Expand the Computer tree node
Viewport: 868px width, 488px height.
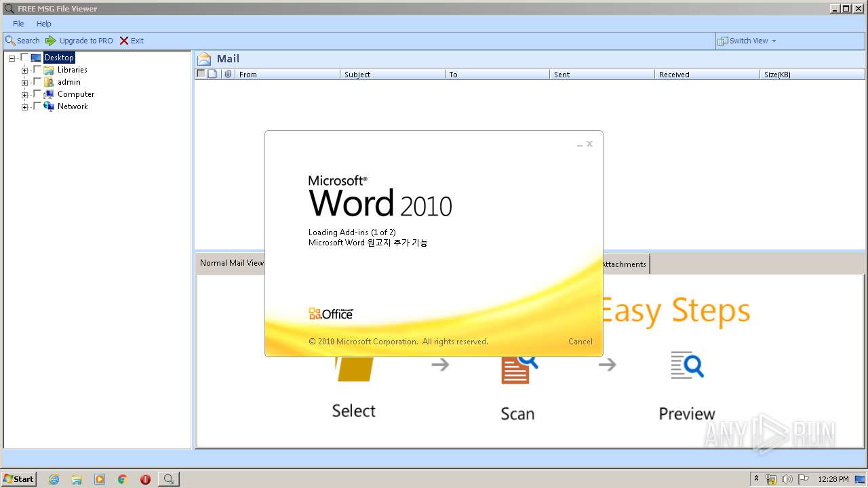(x=25, y=95)
